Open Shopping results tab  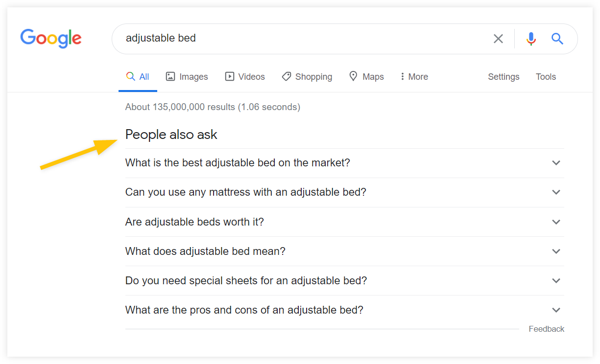[x=307, y=77]
